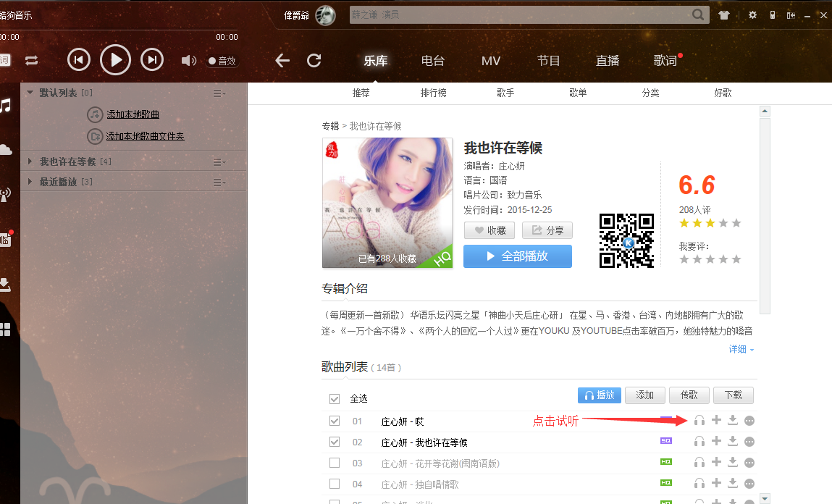Open the skin shirt icon
The height and width of the screenshot is (504, 832).
pos(724,15)
